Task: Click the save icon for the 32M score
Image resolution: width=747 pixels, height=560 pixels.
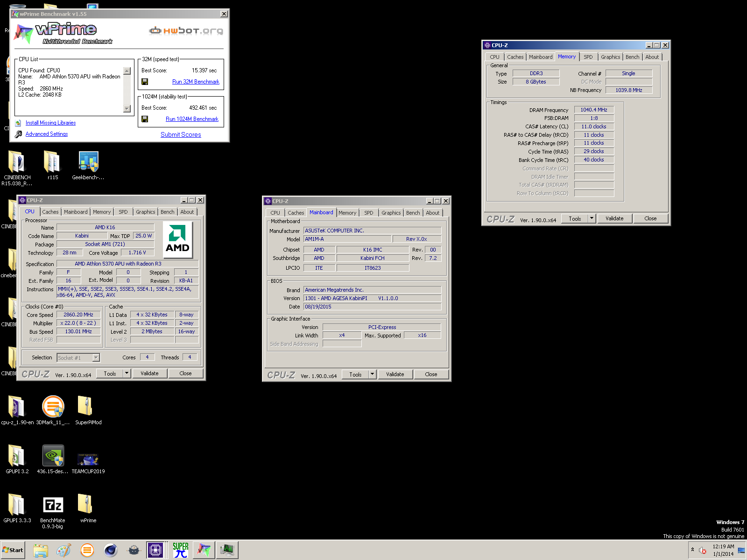Action: point(145,82)
